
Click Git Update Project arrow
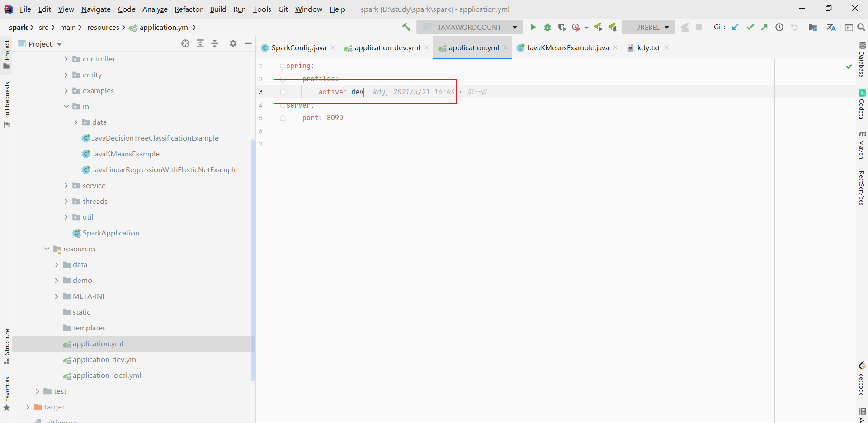[x=736, y=27]
